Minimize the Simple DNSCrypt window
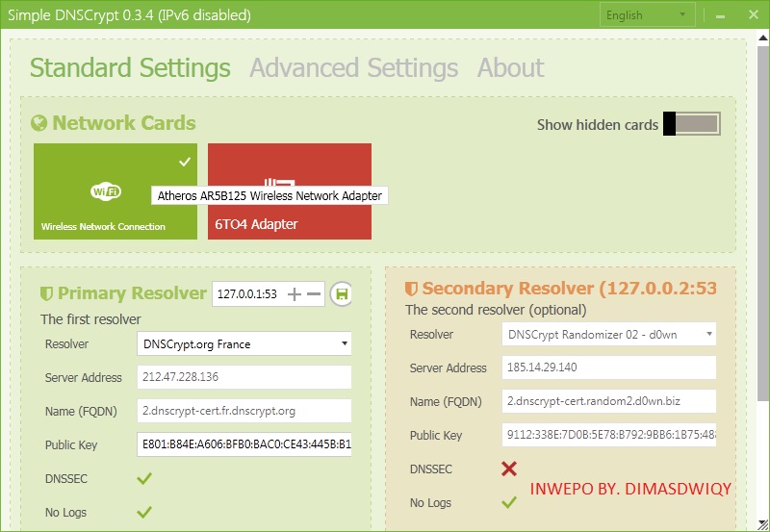The height and width of the screenshot is (532, 770). [x=720, y=15]
